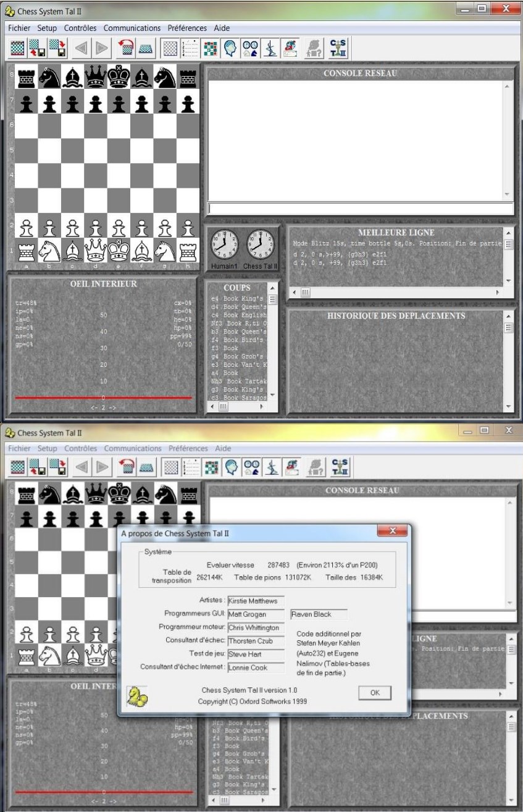Step back one move in dialog-free window toolbar

tap(82, 48)
